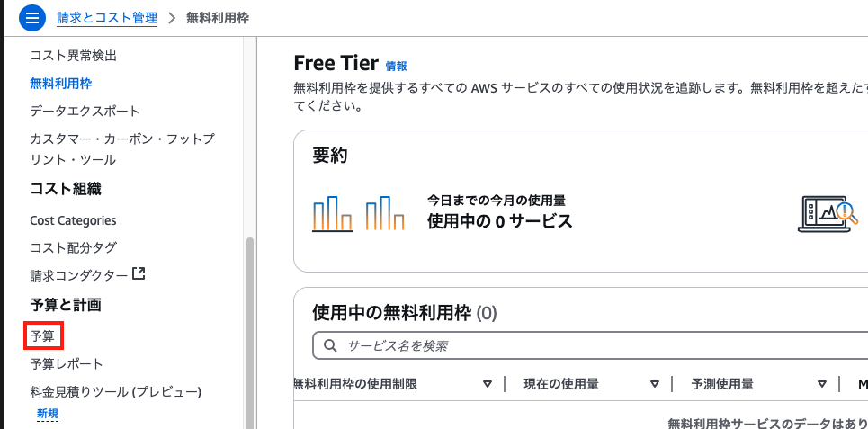868x429 pixels.
Task: Open the 情報 link next to Free Tier
Action: (x=397, y=67)
